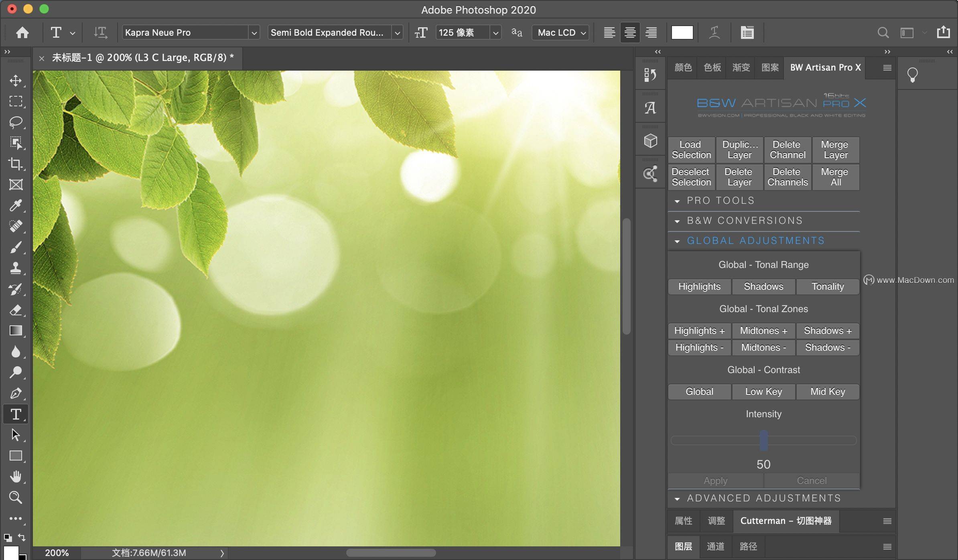
Task: Select the Horizontal Type tool
Action: click(x=16, y=414)
